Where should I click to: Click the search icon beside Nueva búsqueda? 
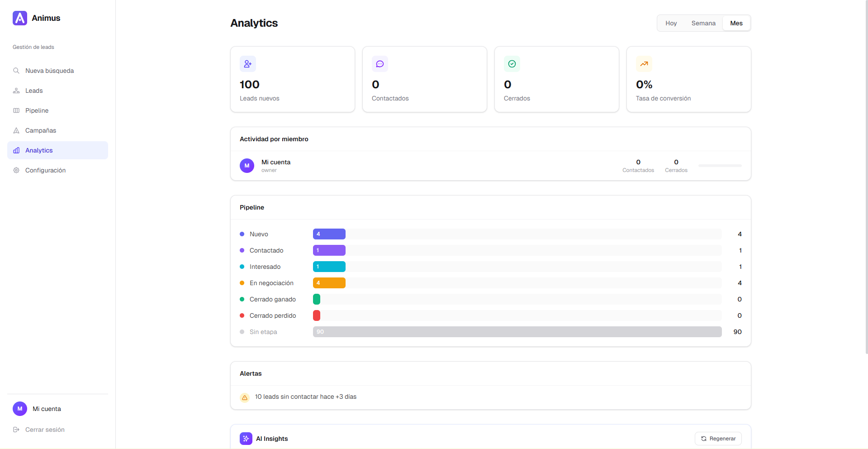pyautogui.click(x=16, y=71)
